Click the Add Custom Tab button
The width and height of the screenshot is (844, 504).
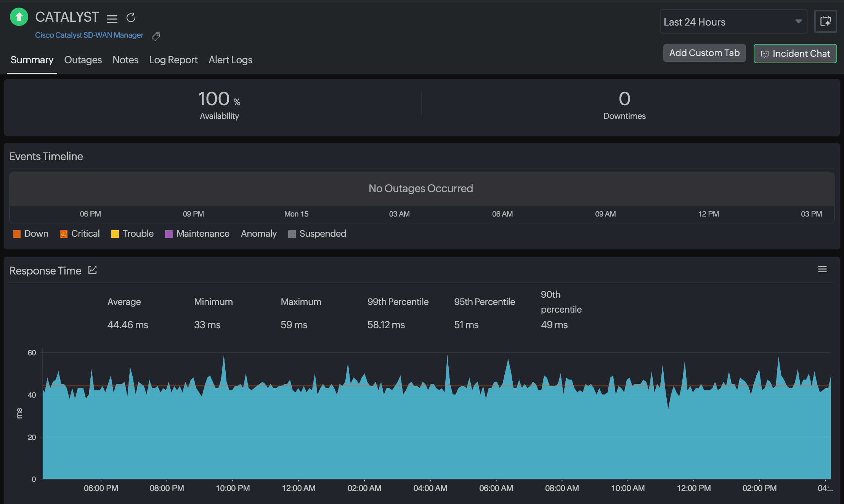704,53
